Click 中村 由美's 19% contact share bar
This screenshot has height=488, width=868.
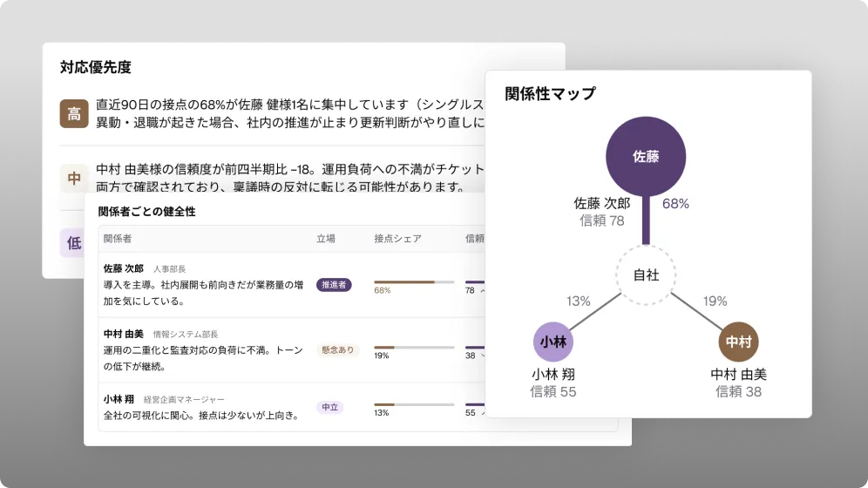pos(414,348)
